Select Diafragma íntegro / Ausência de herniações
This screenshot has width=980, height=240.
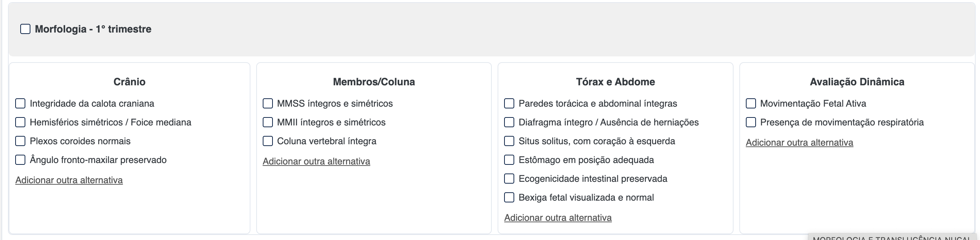[x=509, y=122]
